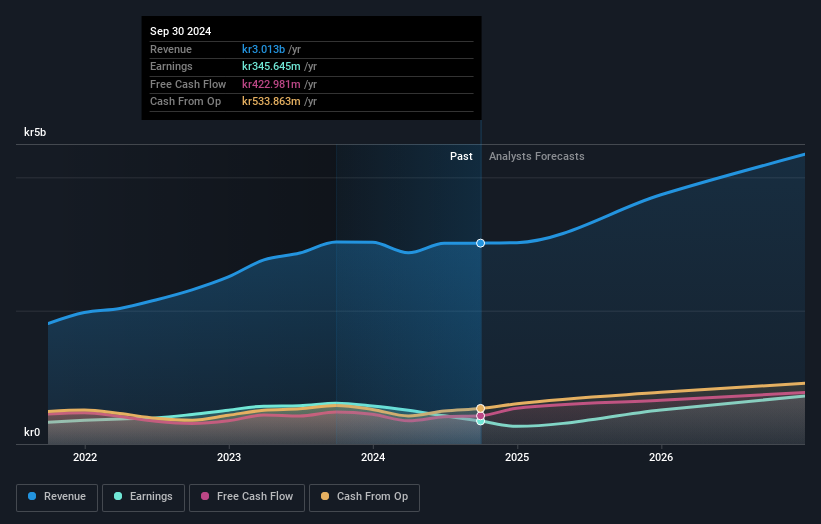Click the Sep 30 2024 tooltip date
The image size is (821, 524).
pyautogui.click(x=181, y=32)
